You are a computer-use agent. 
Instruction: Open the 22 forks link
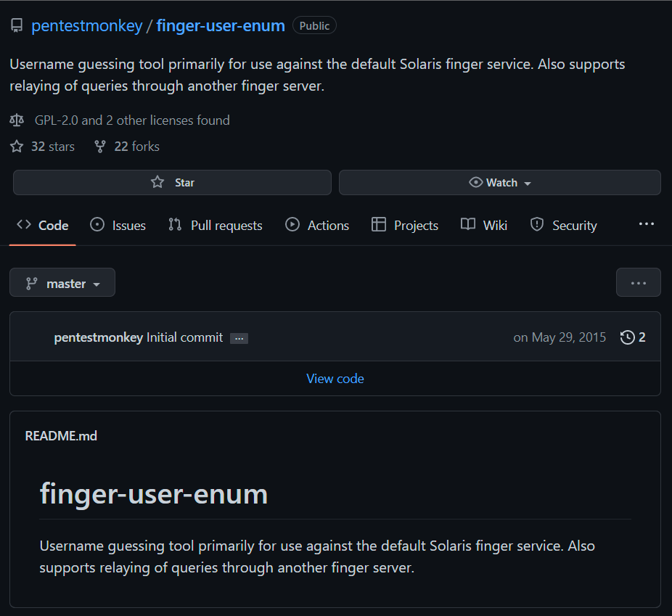[x=136, y=147]
